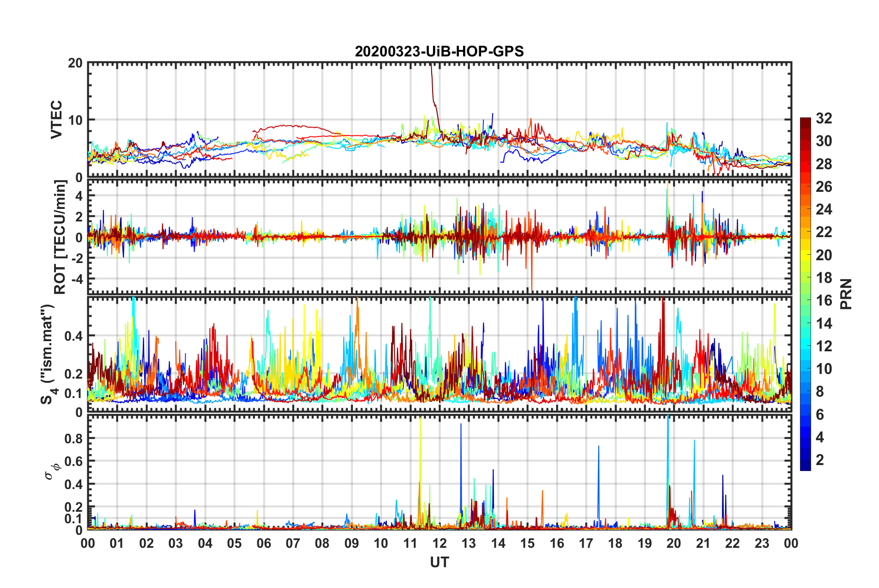Click the 0.4 tick on the sigma-phi axis

pos(73,484)
